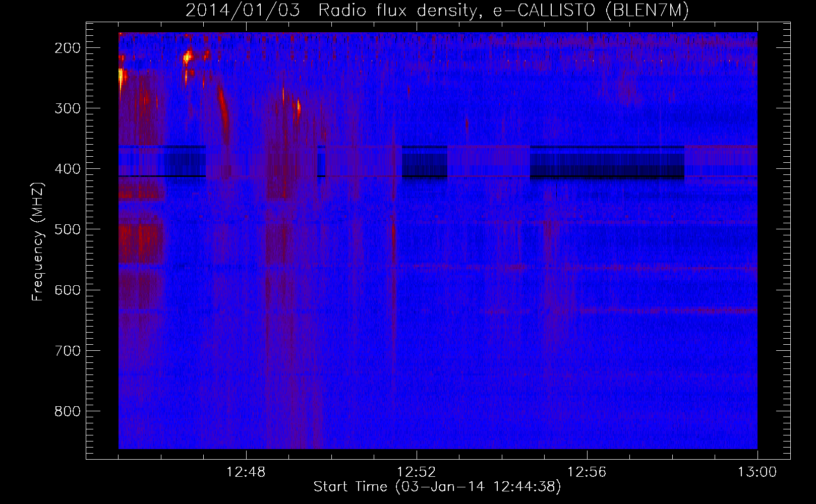
Task: Click the 300 frequency tick label
Action: point(67,108)
